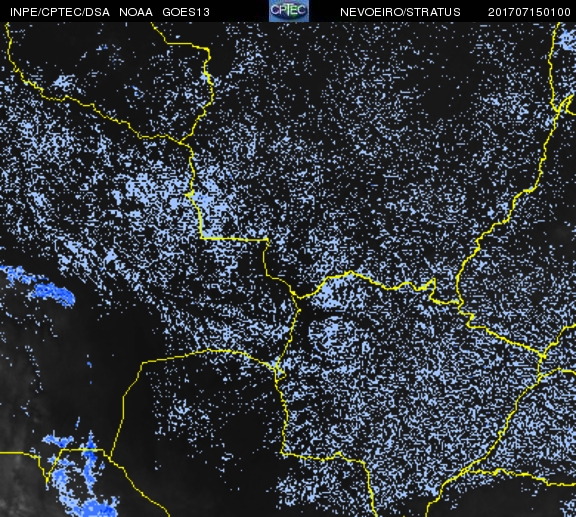The width and height of the screenshot is (576, 517).
Task: Click the straight horizontal yellow border segment
Action: pos(234,239)
